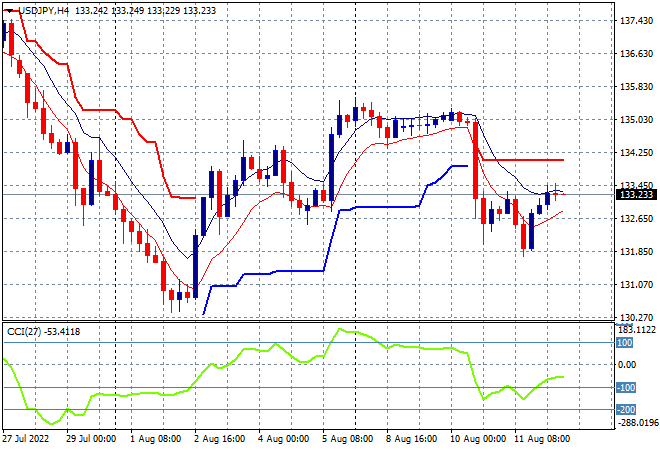Click the small triangle next to USDJPY,H4
This screenshot has width=660, height=450.
10,11
